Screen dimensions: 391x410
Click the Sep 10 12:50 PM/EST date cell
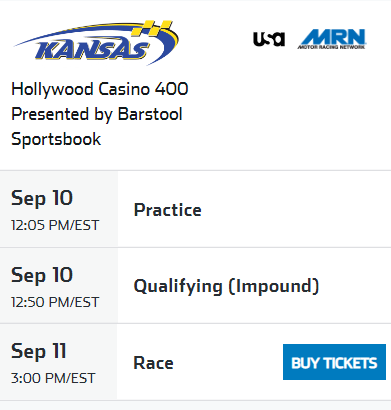pyautogui.click(x=59, y=286)
